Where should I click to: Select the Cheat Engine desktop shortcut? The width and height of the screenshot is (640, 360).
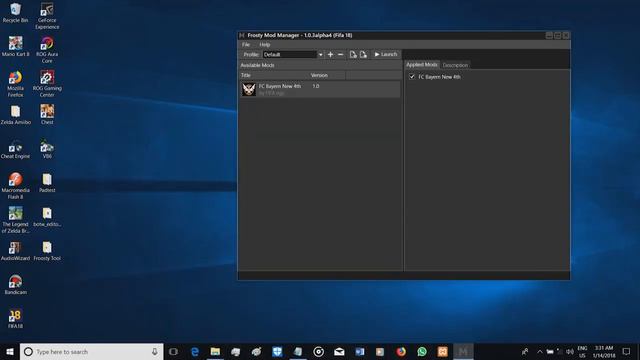(x=16, y=149)
